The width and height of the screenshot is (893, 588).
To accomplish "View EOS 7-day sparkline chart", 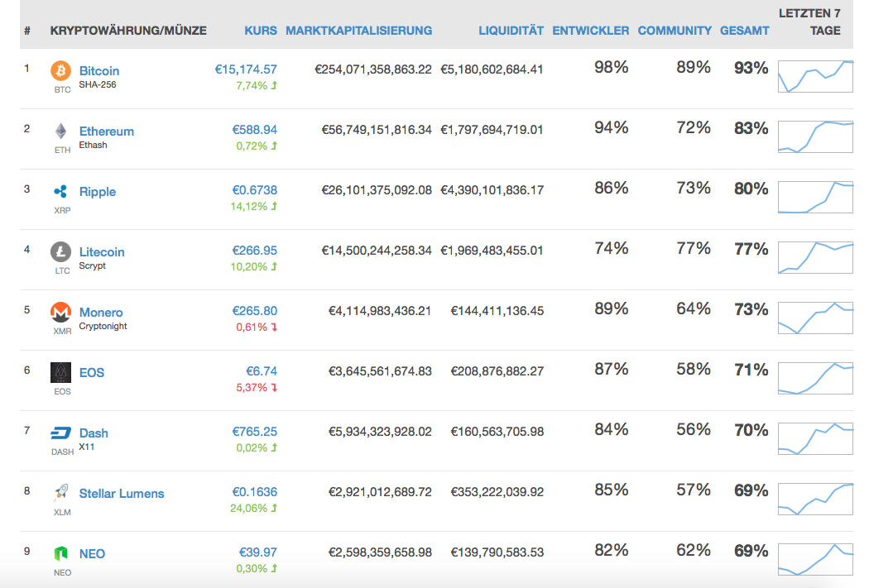I will click(x=815, y=378).
